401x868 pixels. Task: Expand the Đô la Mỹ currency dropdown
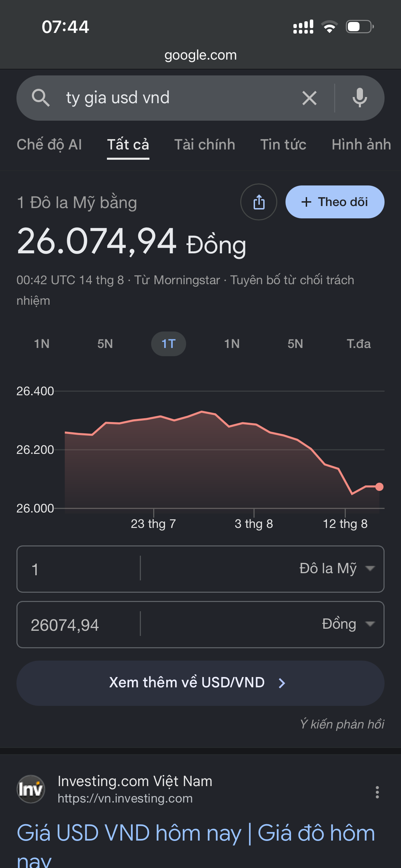[x=337, y=568]
